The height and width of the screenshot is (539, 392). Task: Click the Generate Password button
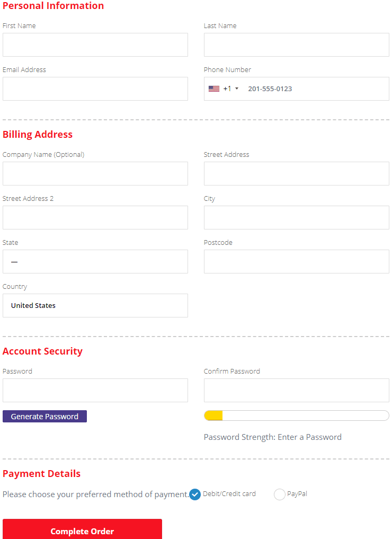(x=44, y=416)
